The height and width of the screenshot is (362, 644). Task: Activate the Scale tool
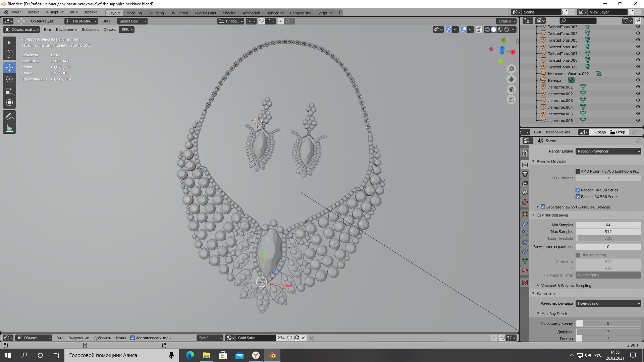(x=9, y=91)
